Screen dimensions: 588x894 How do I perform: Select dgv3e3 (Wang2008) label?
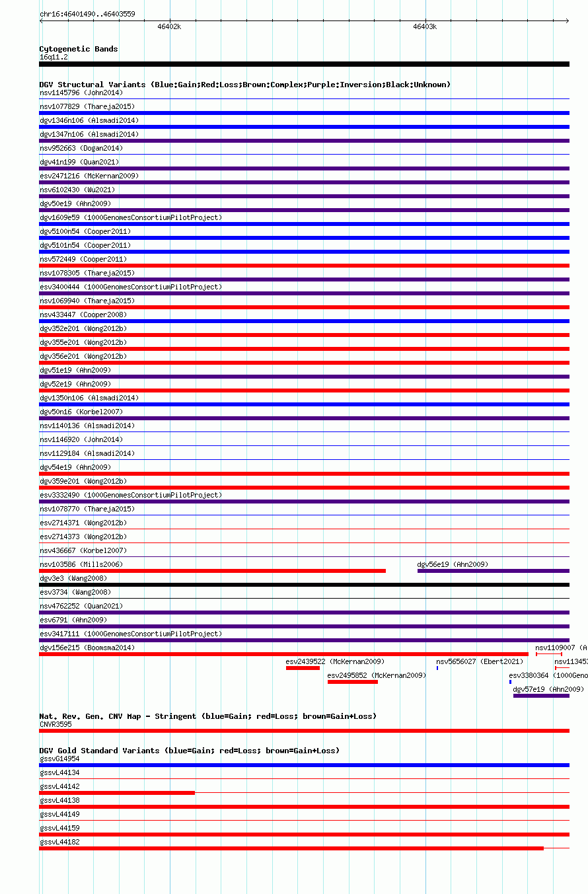[x=73, y=578]
